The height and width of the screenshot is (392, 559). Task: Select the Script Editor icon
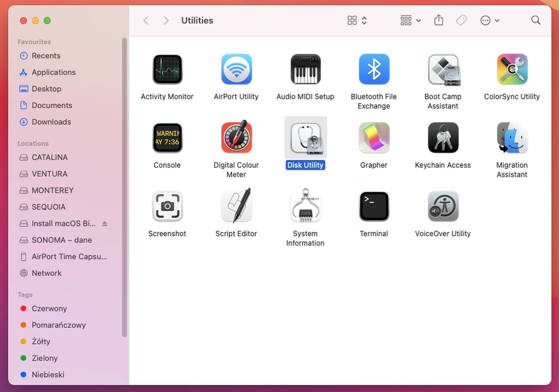pyautogui.click(x=237, y=205)
